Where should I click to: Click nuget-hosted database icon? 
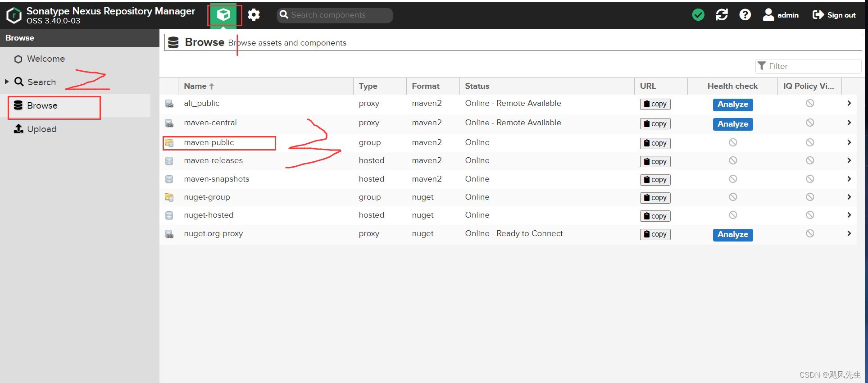pos(169,215)
